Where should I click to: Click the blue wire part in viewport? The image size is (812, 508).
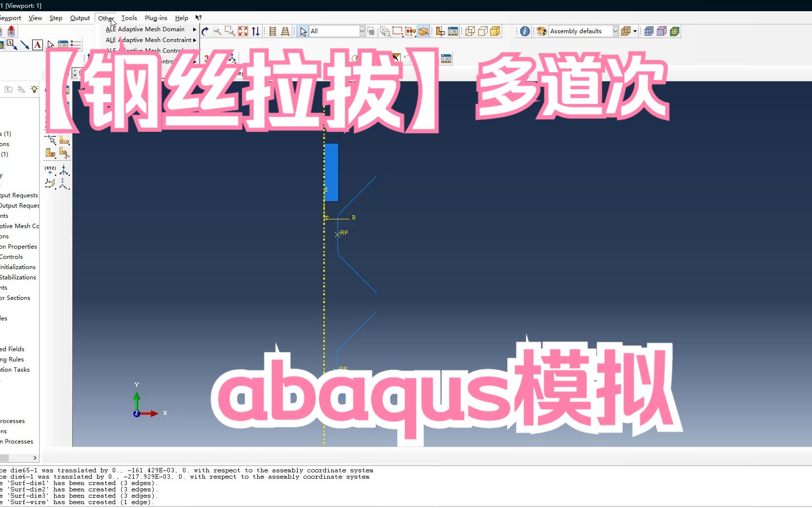click(332, 172)
